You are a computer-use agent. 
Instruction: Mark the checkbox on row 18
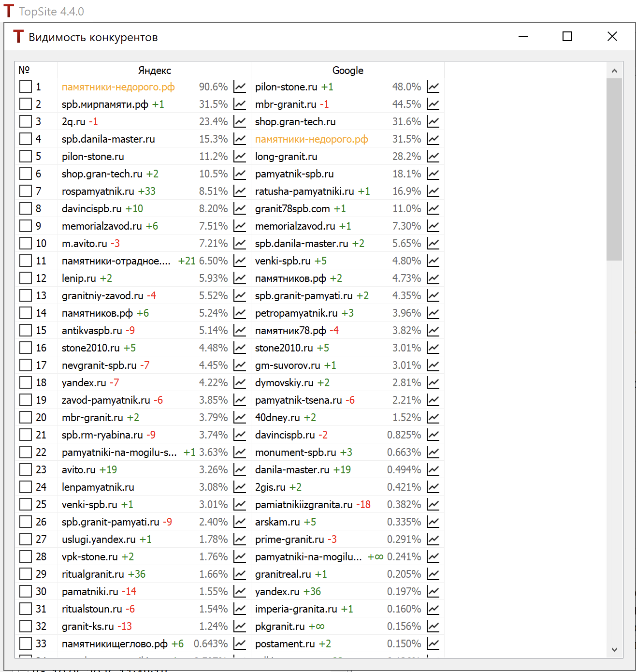[x=26, y=383]
